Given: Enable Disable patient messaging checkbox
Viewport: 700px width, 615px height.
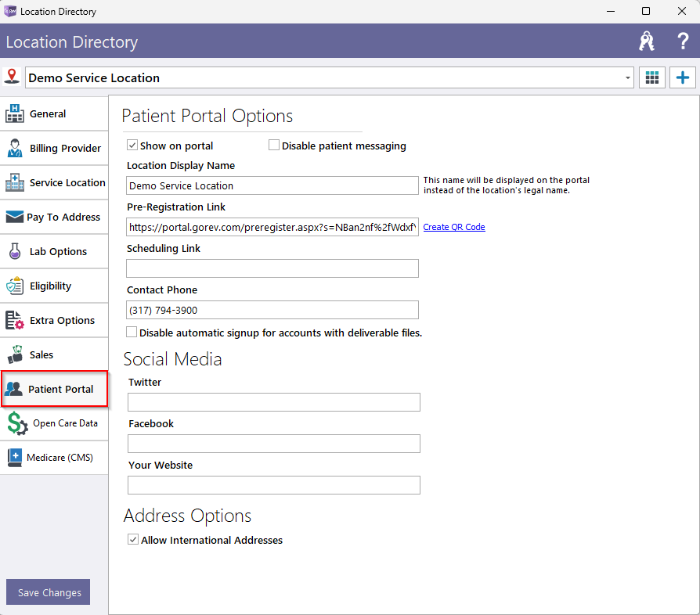Looking at the screenshot, I should coord(274,145).
